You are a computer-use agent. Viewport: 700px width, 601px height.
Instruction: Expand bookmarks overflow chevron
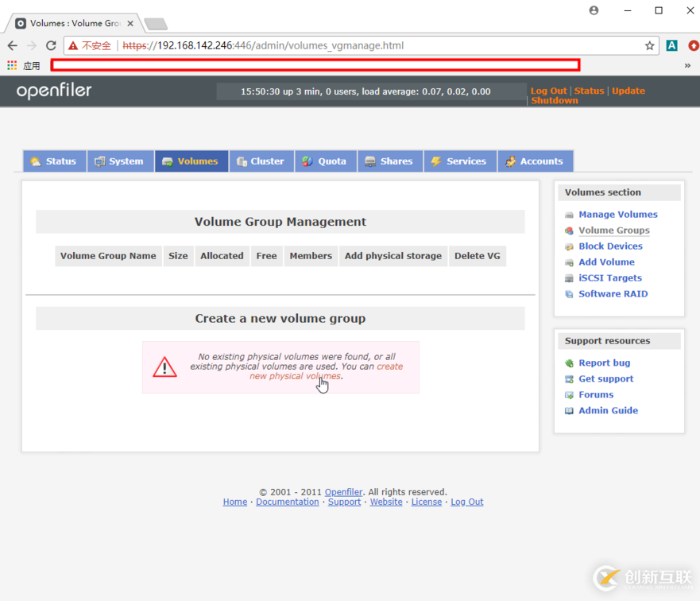tap(687, 66)
